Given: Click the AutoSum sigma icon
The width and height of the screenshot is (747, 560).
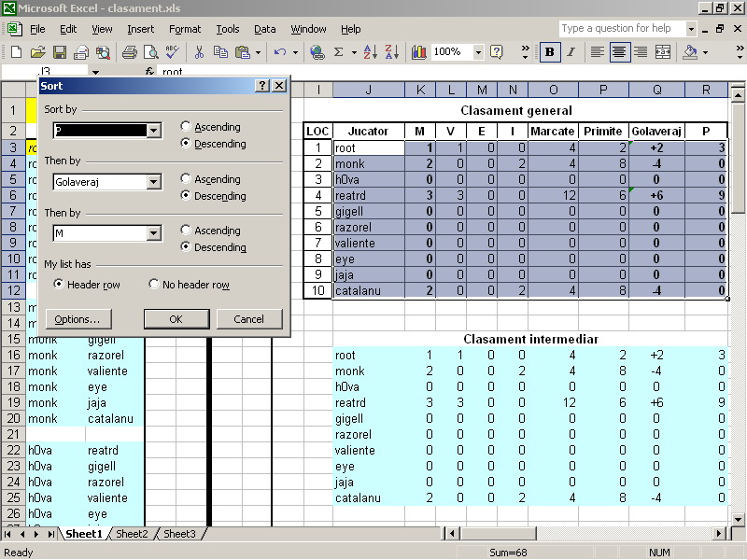Looking at the screenshot, I should [x=339, y=52].
